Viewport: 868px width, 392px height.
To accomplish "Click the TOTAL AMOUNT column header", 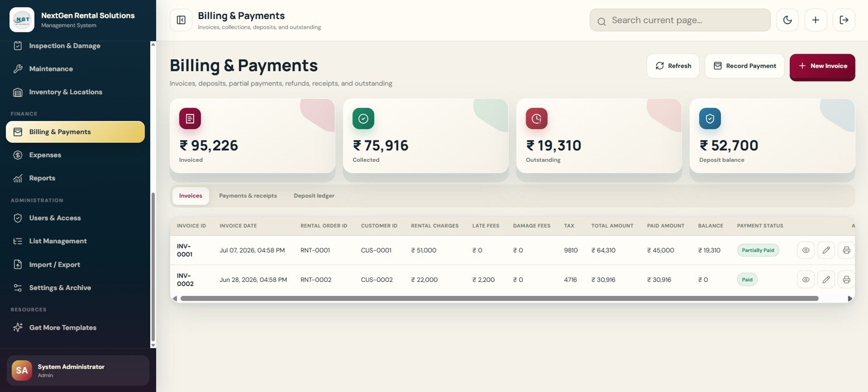I will [x=612, y=226].
